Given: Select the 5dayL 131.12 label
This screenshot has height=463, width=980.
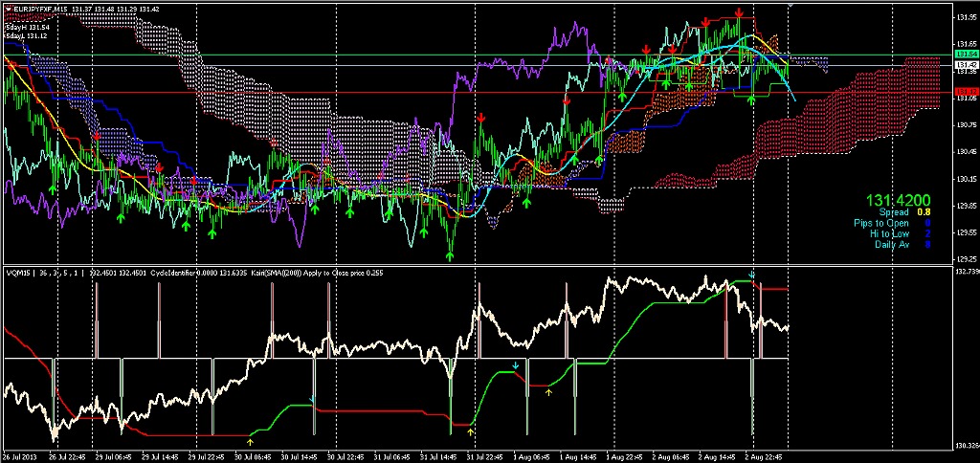Looking at the screenshot, I should point(27,36).
